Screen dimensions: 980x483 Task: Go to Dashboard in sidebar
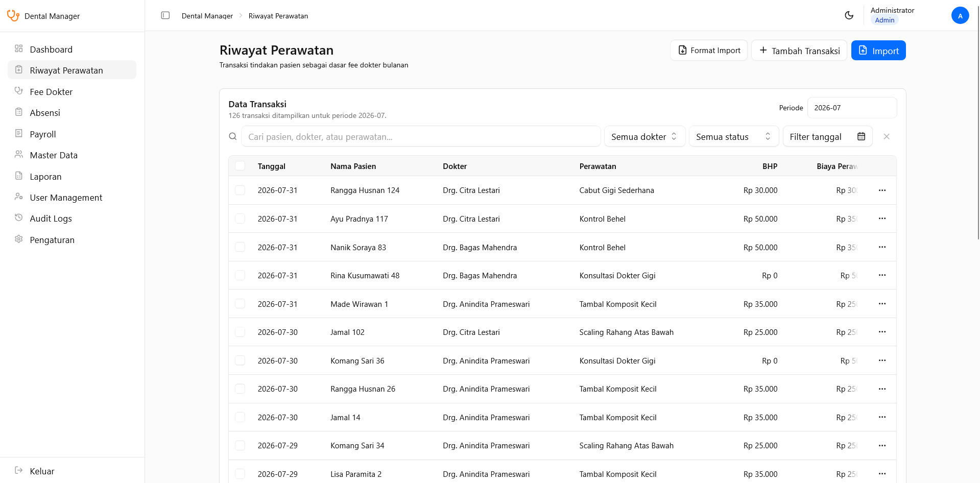click(72, 49)
